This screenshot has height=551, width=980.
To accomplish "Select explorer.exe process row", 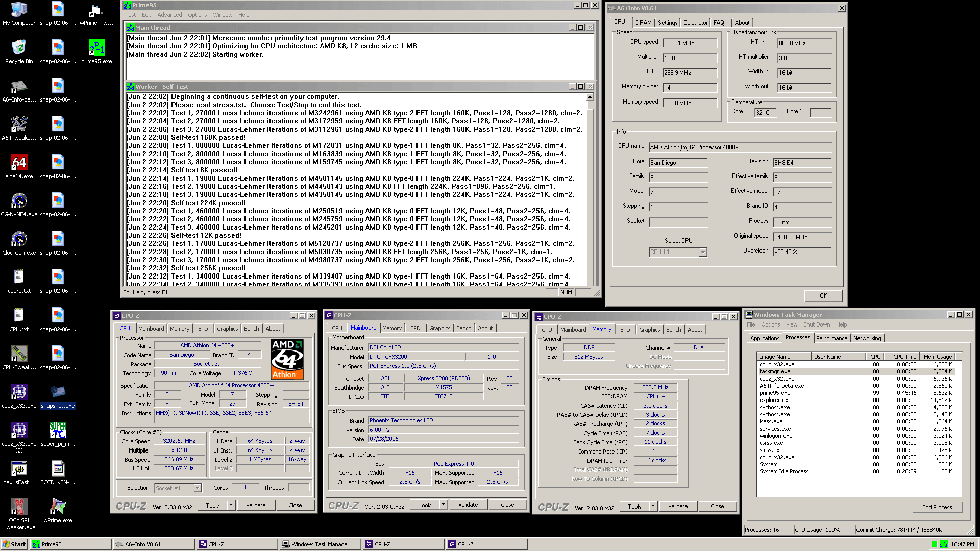I will [855, 400].
